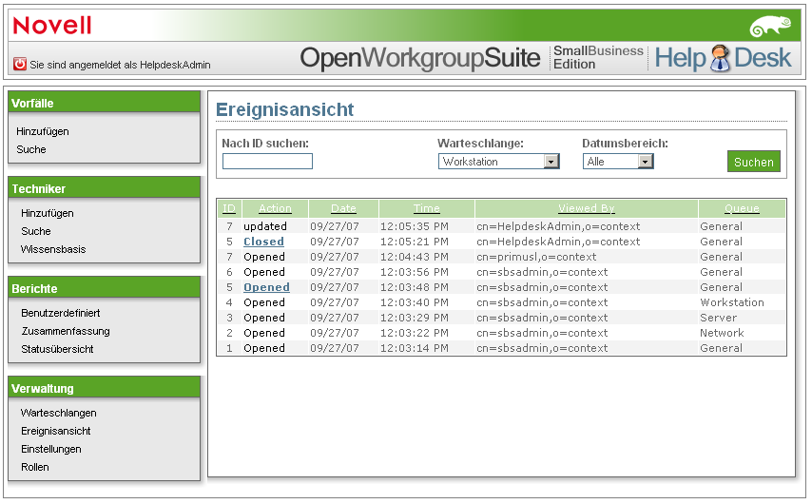Click the time 12:04:43 PM
This screenshot has width=812, height=504.
click(415, 257)
